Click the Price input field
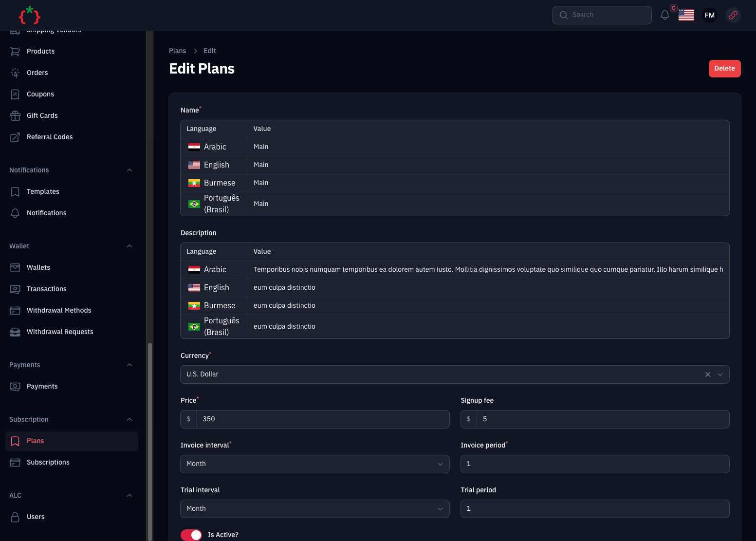Screen dimensions: 756x541 [322, 419]
